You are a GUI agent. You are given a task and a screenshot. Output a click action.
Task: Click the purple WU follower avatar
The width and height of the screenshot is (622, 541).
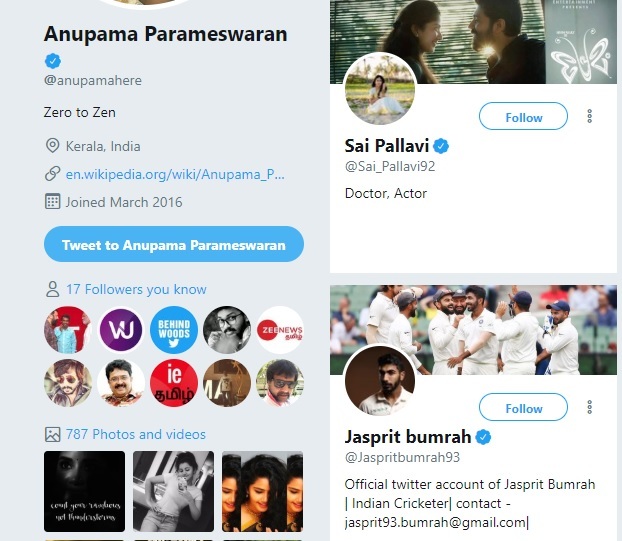click(x=121, y=330)
